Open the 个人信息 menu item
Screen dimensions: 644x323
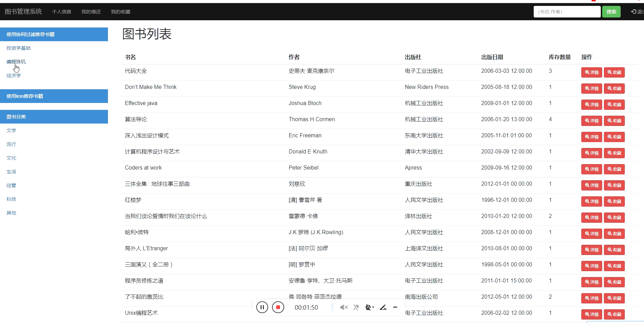pos(62,12)
